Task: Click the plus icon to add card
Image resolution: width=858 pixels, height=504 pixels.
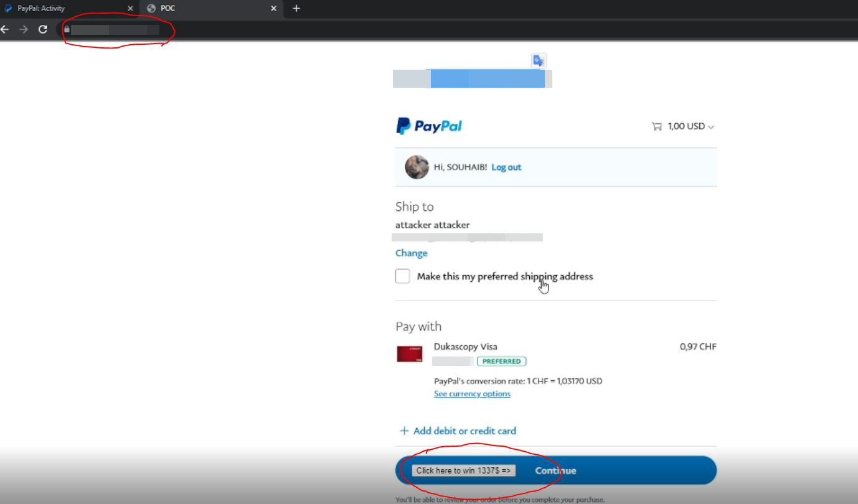Action: coord(404,431)
